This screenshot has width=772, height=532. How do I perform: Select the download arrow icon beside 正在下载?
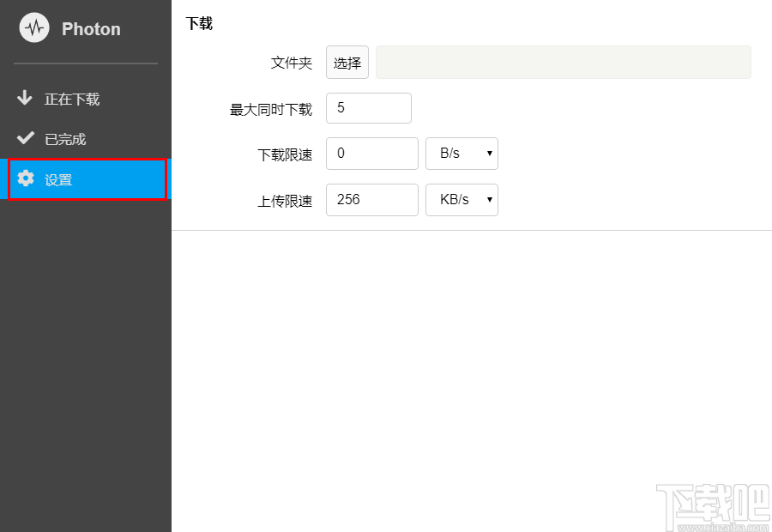(x=26, y=99)
